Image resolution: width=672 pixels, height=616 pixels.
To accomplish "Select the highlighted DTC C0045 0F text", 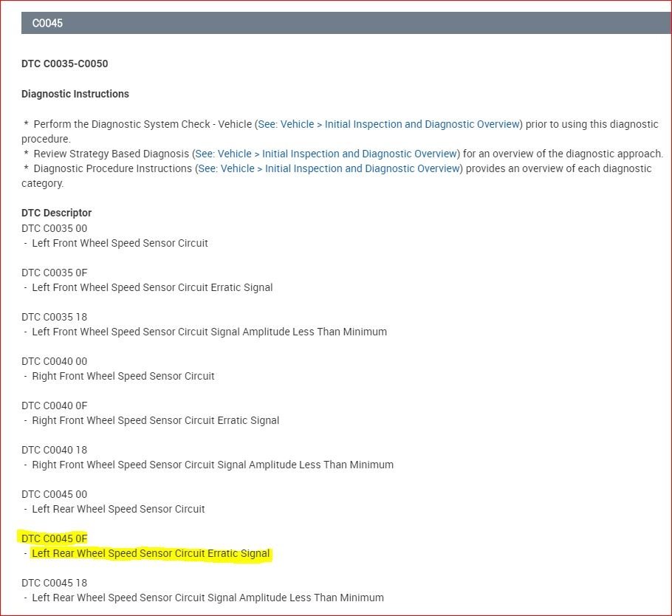I will pyautogui.click(x=55, y=538).
